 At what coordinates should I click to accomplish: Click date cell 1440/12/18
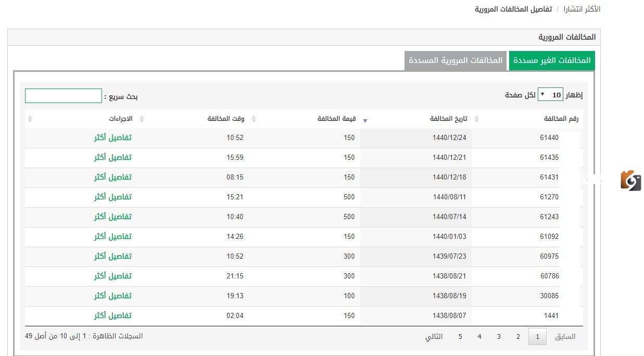(x=449, y=177)
